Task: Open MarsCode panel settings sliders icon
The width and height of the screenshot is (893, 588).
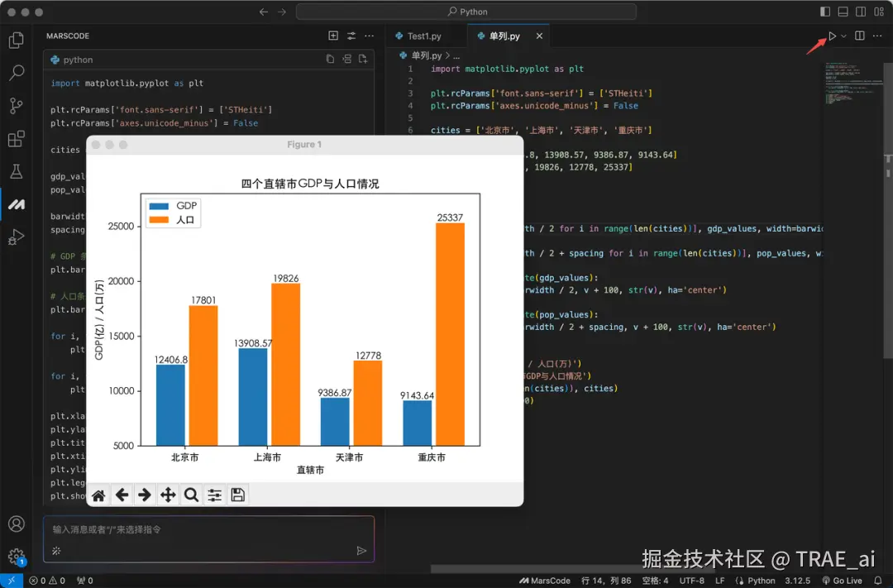Action: (351, 36)
